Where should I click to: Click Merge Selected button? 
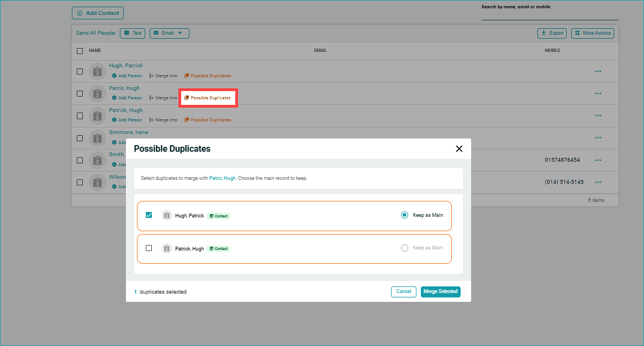tap(440, 291)
